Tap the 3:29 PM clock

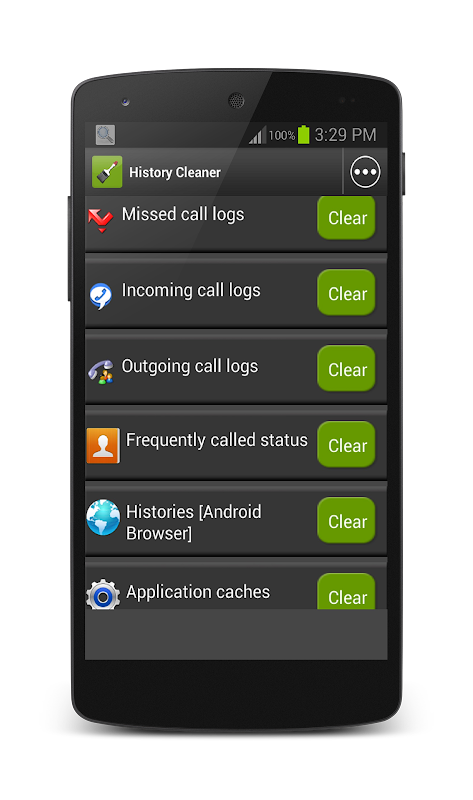[345, 135]
